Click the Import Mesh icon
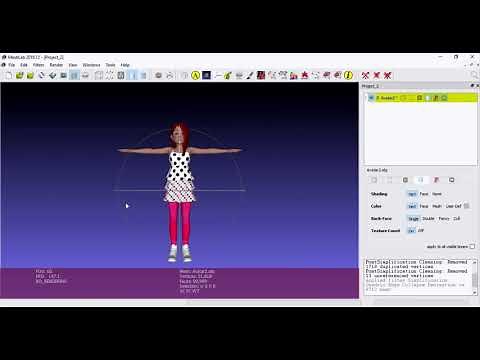The image size is (480, 360). [30, 75]
